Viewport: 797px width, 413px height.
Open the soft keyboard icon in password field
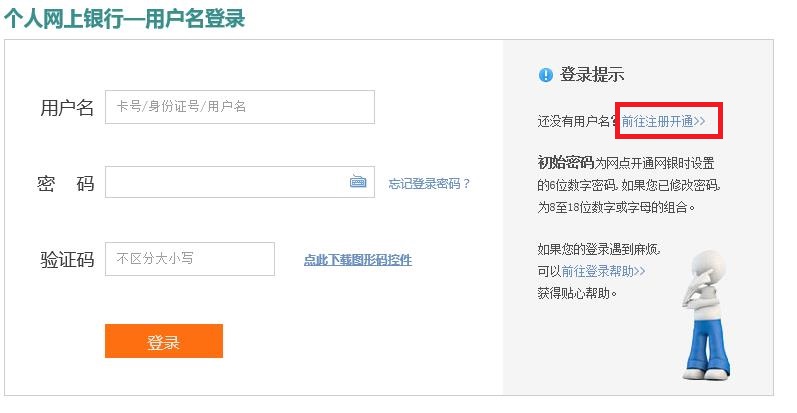(x=358, y=181)
